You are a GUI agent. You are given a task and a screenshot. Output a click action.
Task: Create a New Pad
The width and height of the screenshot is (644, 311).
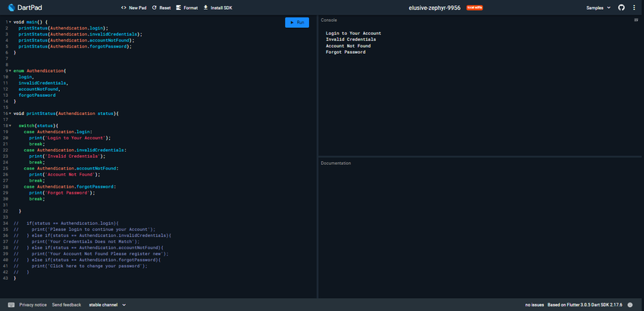[135, 8]
